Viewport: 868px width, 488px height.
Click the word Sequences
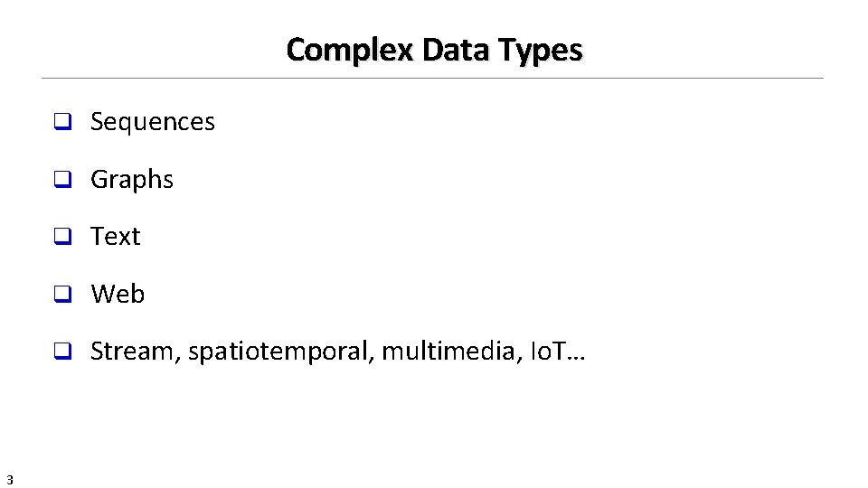point(153,122)
